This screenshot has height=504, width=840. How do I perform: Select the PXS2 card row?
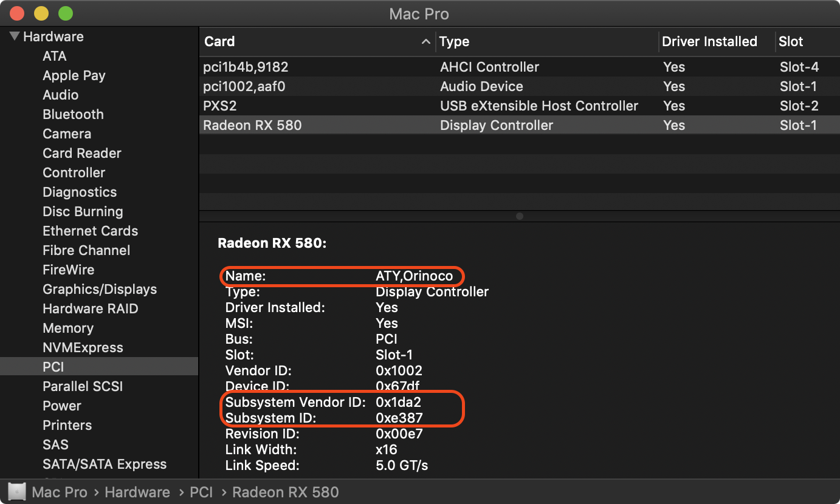pyautogui.click(x=520, y=106)
